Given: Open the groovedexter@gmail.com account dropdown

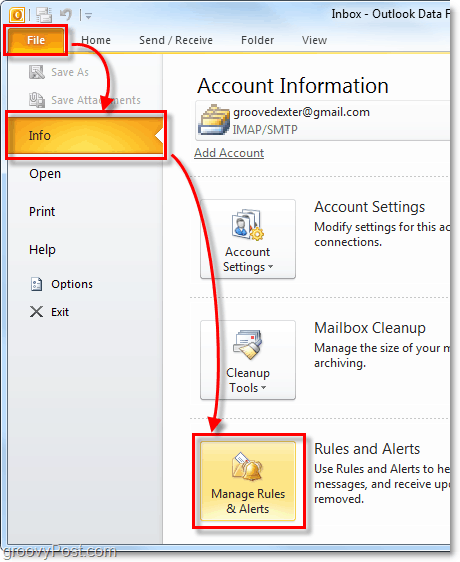Looking at the screenshot, I should 322,120.
